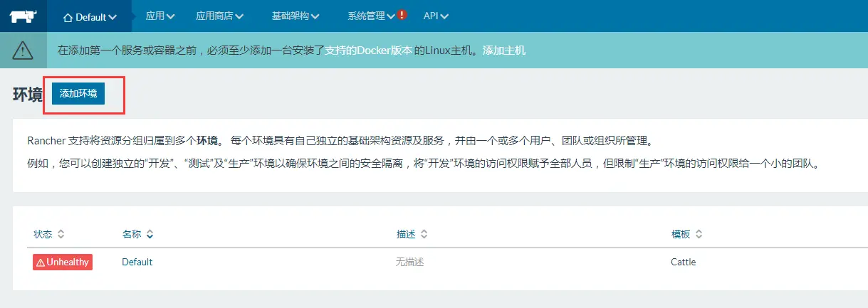Click the 无描述 cell
Image resolution: width=868 pixels, height=308 pixels.
pos(410,262)
